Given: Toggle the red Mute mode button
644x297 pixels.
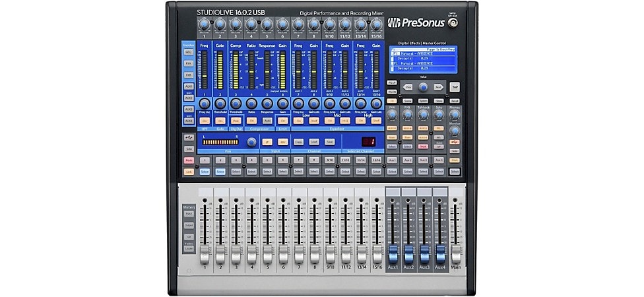Looking at the screenshot, I should coord(189,160).
